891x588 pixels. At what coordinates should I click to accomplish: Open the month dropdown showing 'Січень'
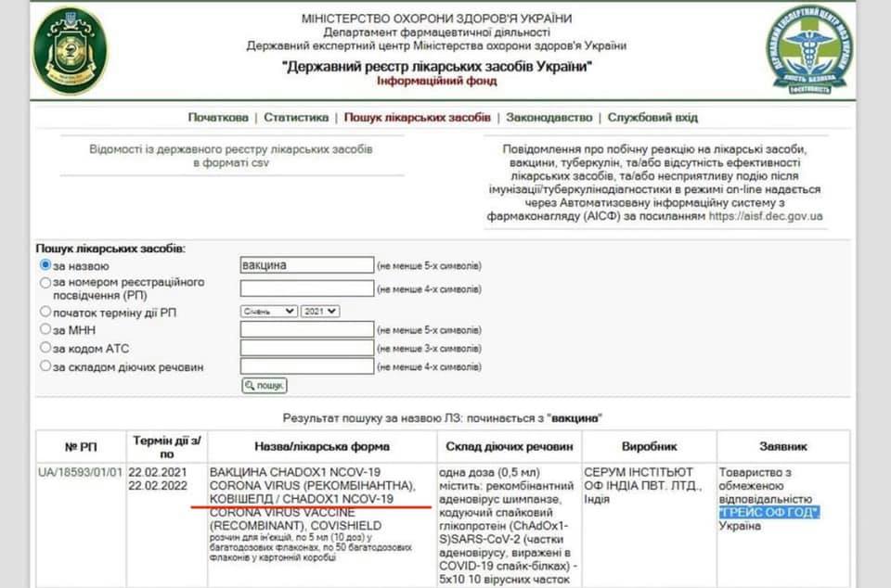pos(269,312)
